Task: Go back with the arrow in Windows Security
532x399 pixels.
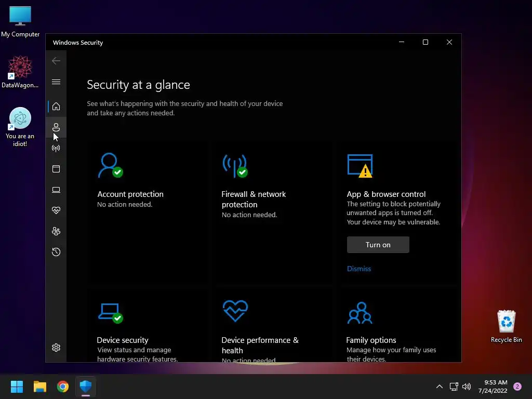Action: coord(56,61)
